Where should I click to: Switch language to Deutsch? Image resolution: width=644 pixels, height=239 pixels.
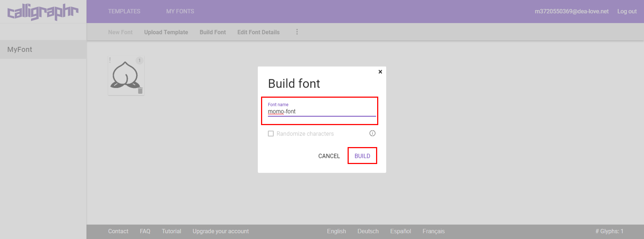tap(368, 231)
